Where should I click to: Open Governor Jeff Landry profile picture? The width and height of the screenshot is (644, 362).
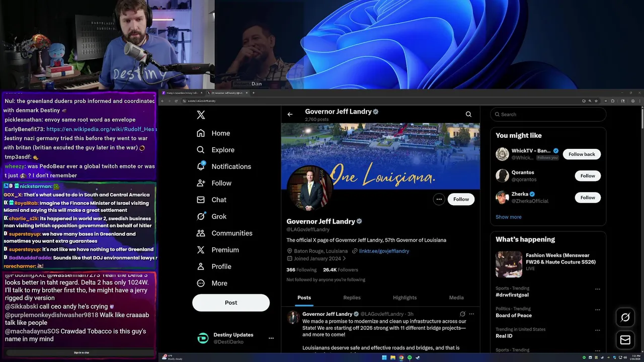click(308, 189)
